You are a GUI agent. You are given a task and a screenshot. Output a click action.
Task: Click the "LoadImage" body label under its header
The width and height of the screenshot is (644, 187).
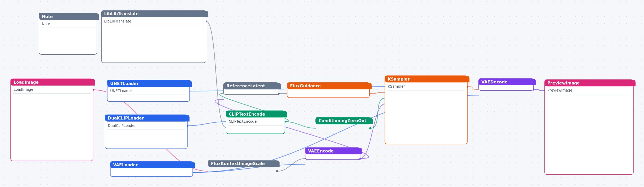click(23, 89)
